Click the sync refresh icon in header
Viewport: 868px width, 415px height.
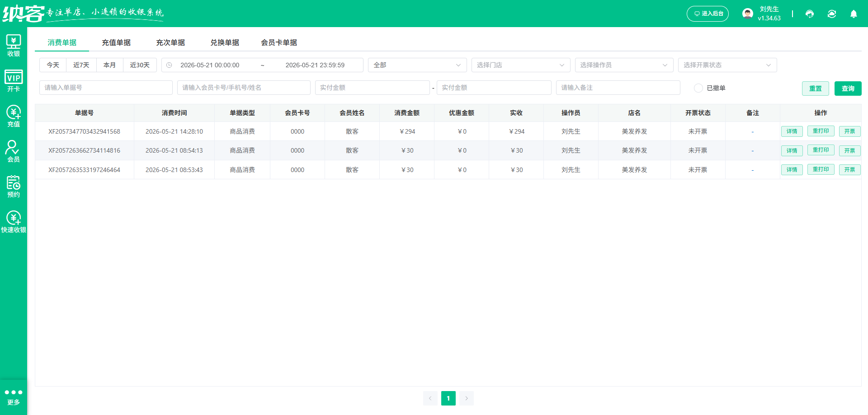832,14
